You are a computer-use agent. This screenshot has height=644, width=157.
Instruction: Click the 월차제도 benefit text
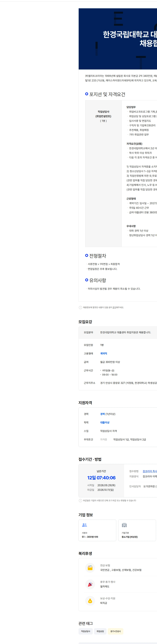[105, 586]
